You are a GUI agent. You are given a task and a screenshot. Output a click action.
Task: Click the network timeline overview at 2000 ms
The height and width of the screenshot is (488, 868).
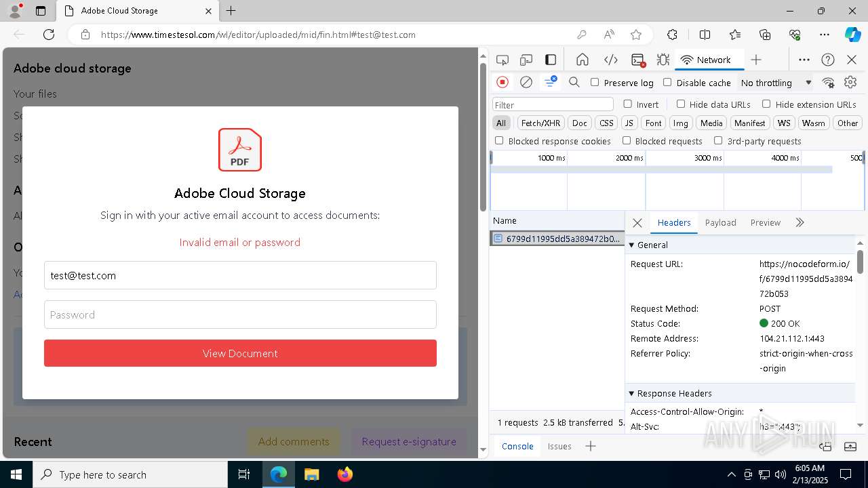pyautogui.click(x=644, y=182)
